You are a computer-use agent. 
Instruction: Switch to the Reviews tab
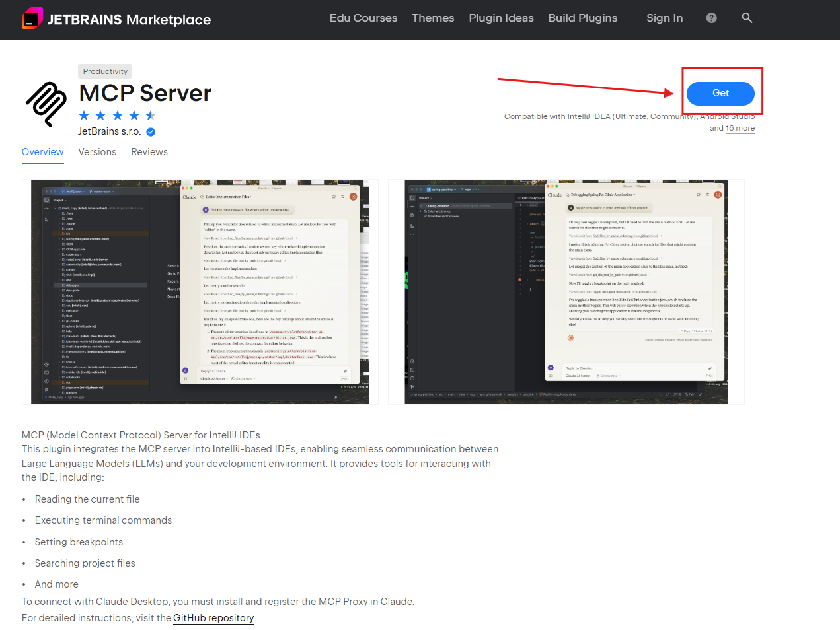pos(149,152)
